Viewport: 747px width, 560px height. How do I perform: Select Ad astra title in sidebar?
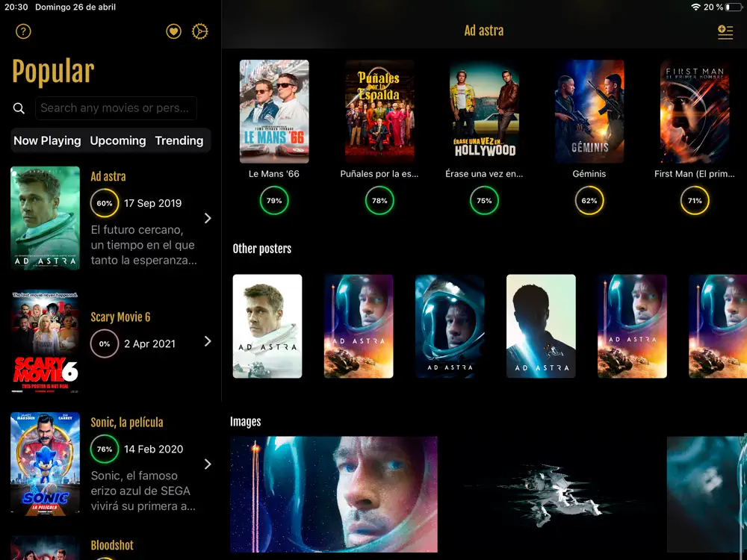(x=108, y=177)
